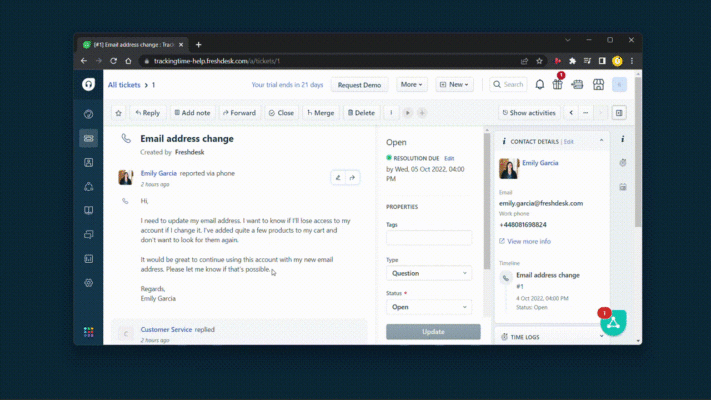Open the More dropdown
711x400 pixels.
click(411, 85)
